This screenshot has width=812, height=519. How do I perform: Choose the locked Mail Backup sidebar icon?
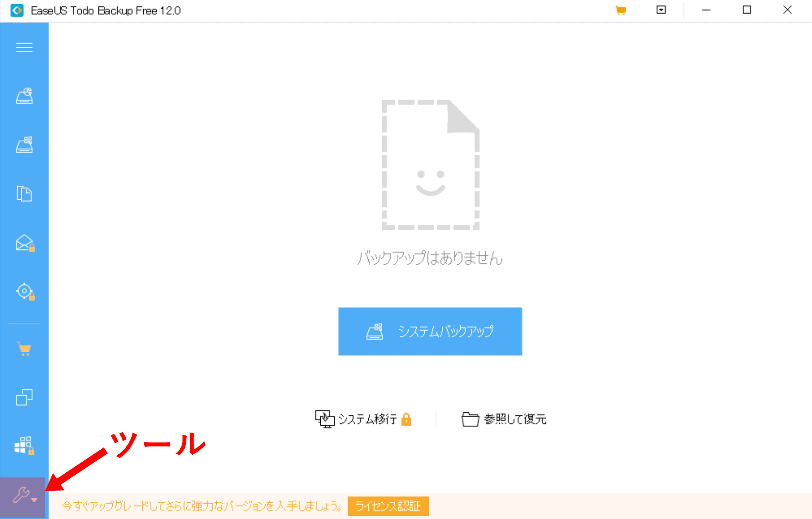click(x=25, y=243)
